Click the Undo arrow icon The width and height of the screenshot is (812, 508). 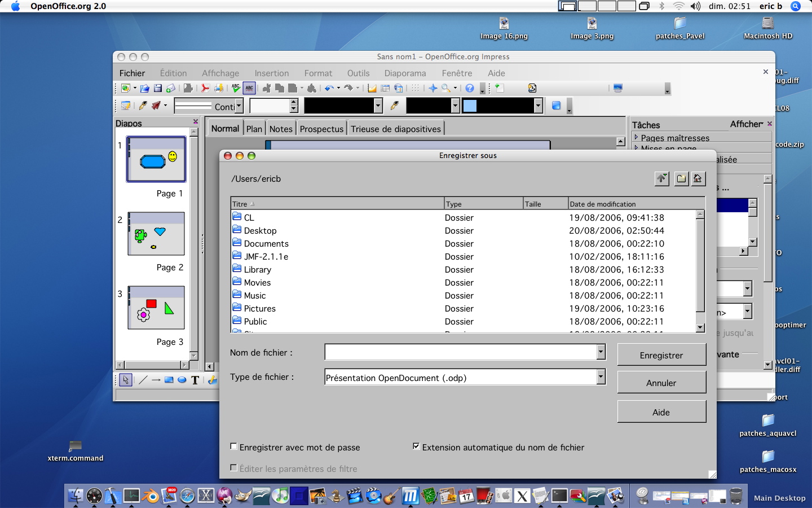[329, 88]
